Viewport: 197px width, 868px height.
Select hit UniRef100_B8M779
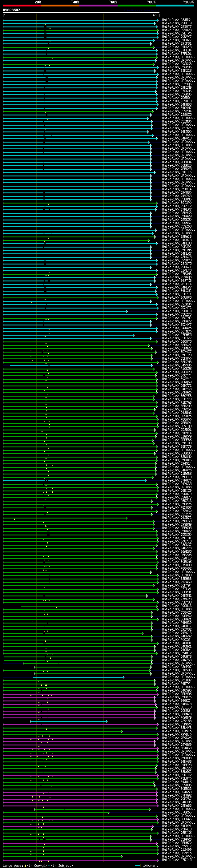coord(177,447)
